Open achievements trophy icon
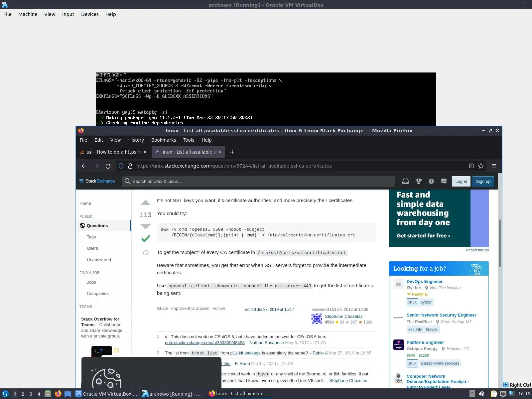This screenshot has height=399, width=532. [419, 181]
